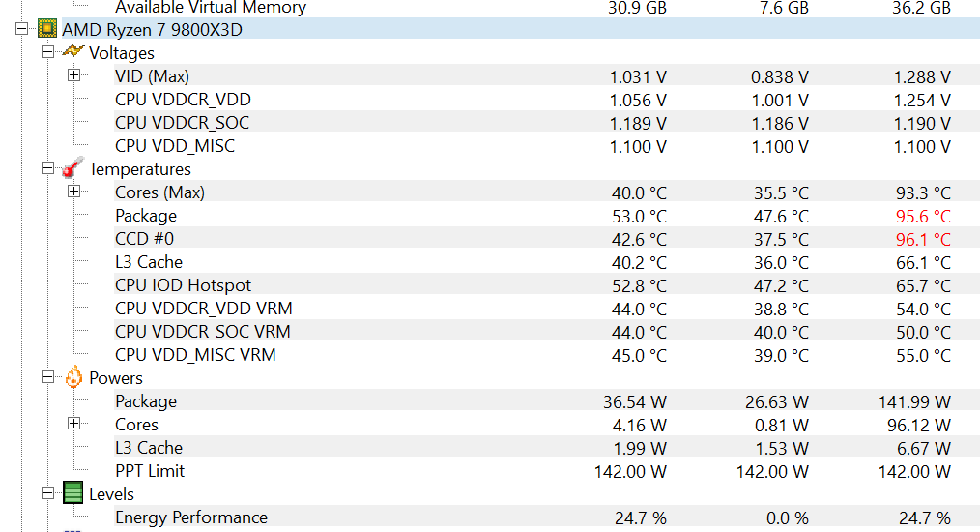The height and width of the screenshot is (532, 980).
Task: Expand the VID (Max) row
Action: pos(73,75)
